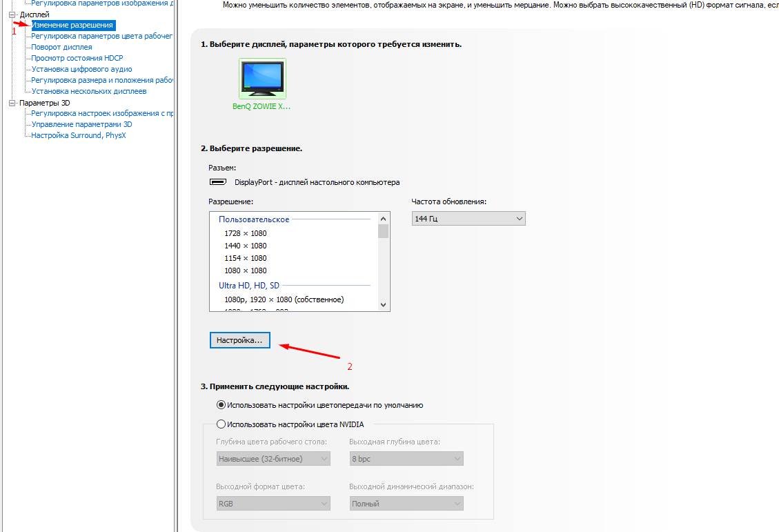779x532 pixels.
Task: Click the DisplayPort connector icon
Action: tap(217, 182)
